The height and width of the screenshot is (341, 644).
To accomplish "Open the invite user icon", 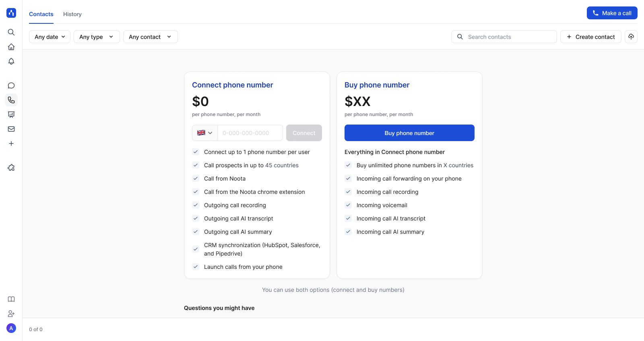I will (x=11, y=314).
